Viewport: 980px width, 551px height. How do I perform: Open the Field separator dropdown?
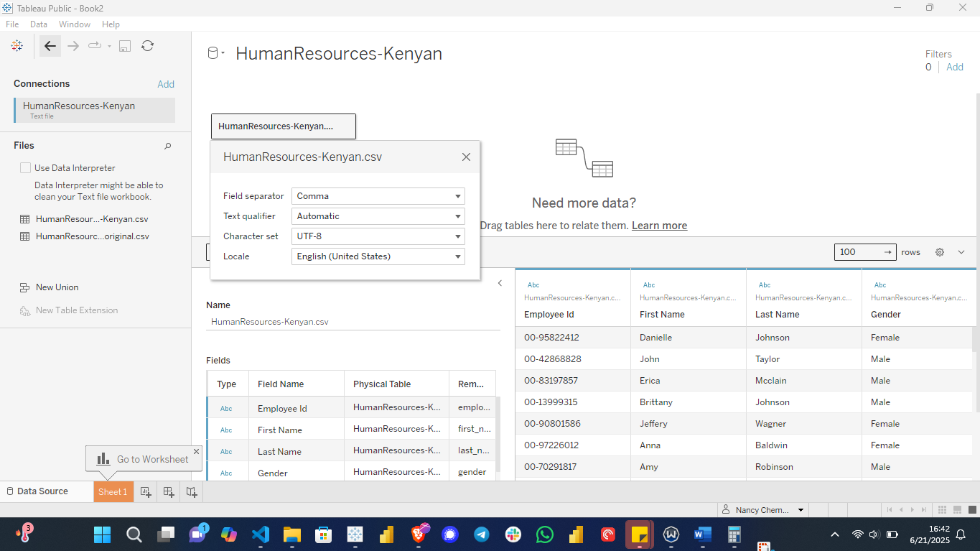click(378, 196)
